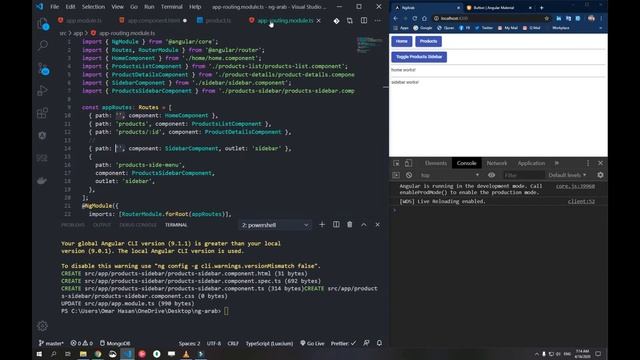Clear the DevTools console
The height and width of the screenshot is (360, 640).
click(409, 175)
